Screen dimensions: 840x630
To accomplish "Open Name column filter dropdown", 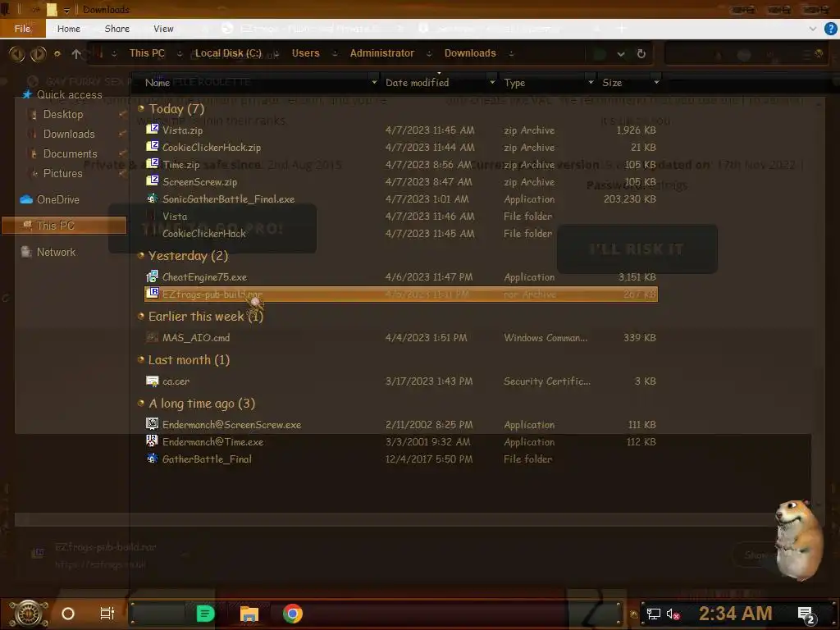I will click(x=374, y=83).
